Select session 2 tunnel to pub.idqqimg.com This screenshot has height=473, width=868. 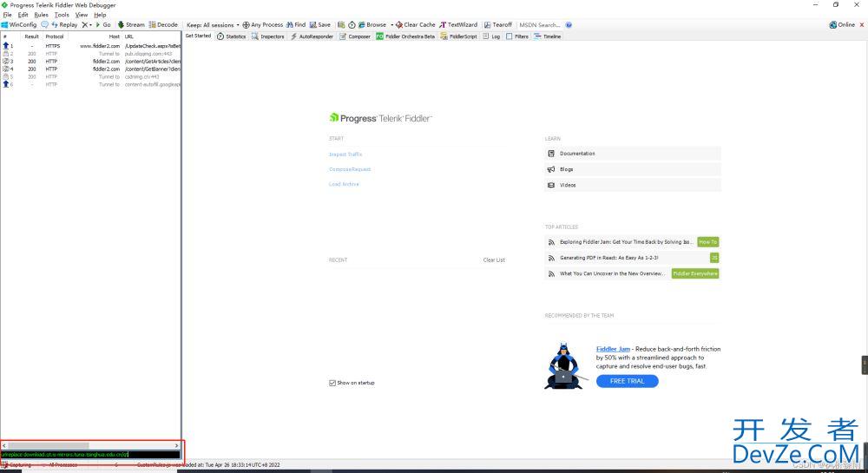click(91, 54)
